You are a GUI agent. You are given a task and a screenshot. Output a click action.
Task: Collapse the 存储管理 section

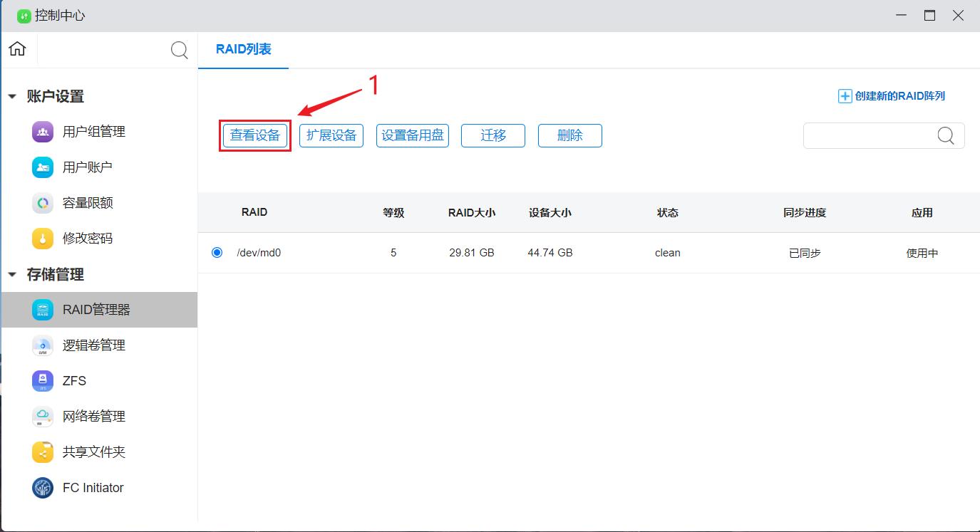[x=12, y=275]
